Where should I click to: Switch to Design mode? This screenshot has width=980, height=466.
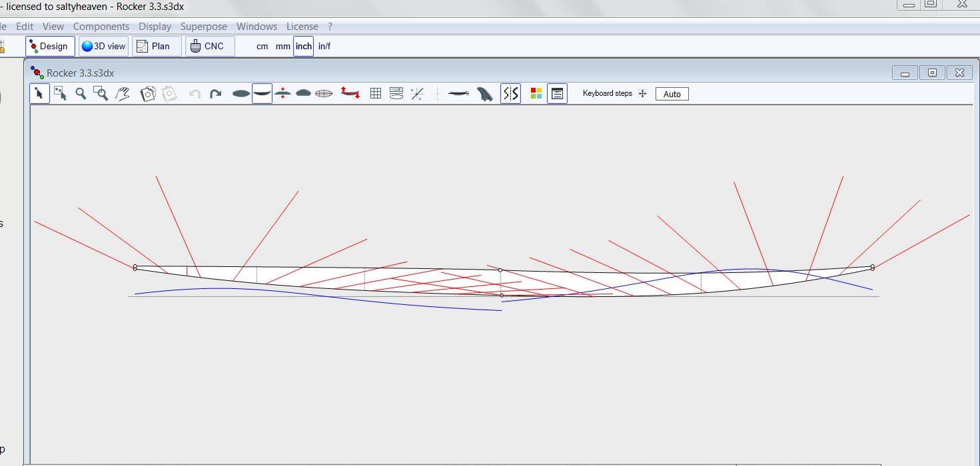click(50, 46)
